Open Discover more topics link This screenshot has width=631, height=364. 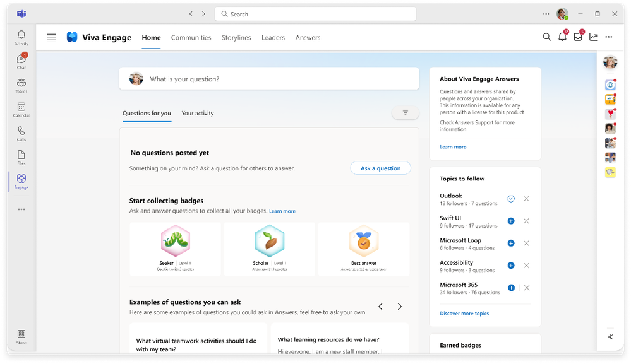click(464, 314)
